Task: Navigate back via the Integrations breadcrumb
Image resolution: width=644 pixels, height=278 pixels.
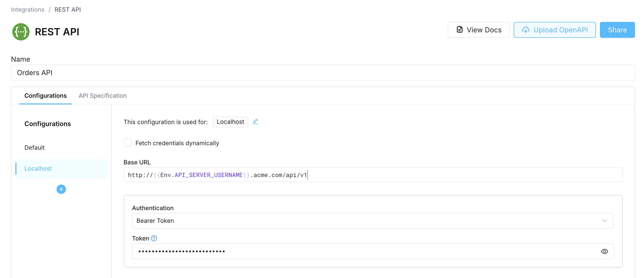Action: (27, 9)
